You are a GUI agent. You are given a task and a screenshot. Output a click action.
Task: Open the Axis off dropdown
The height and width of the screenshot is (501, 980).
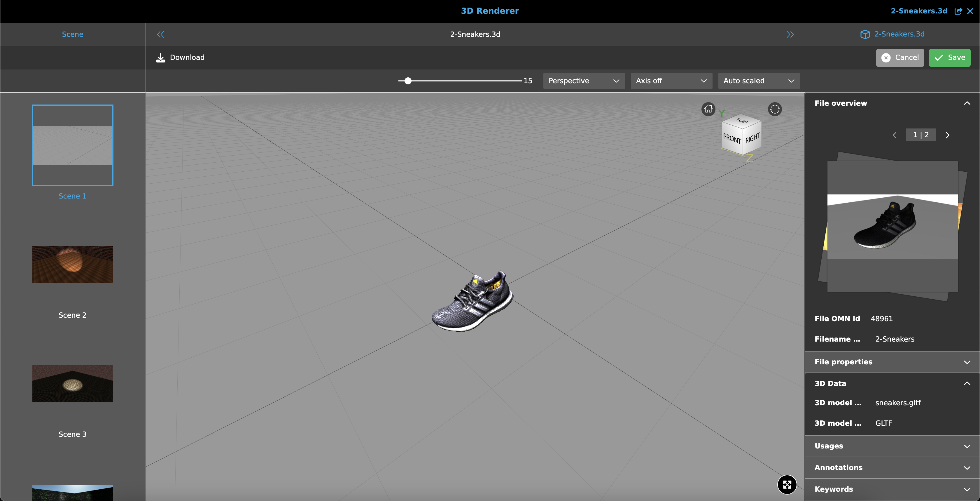671,81
